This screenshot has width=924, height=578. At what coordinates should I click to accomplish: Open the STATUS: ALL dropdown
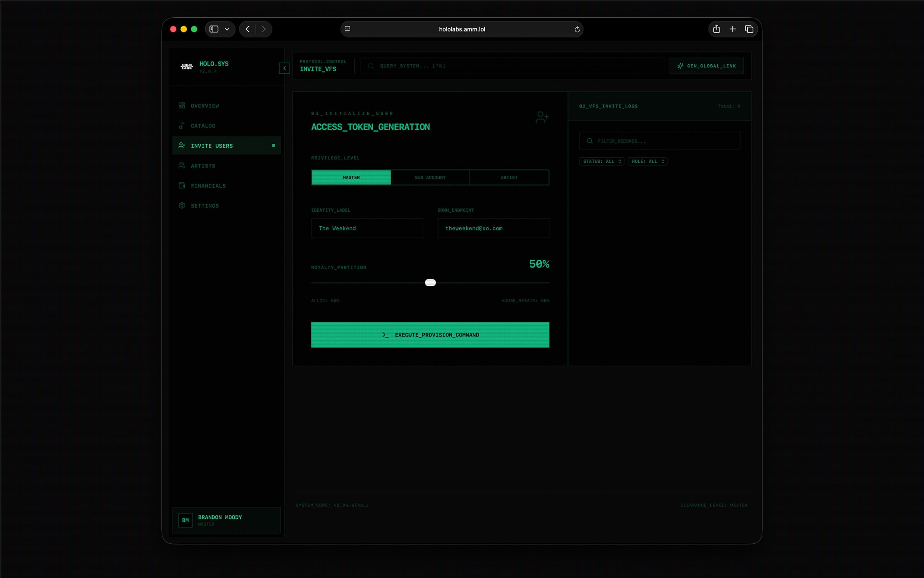click(602, 161)
